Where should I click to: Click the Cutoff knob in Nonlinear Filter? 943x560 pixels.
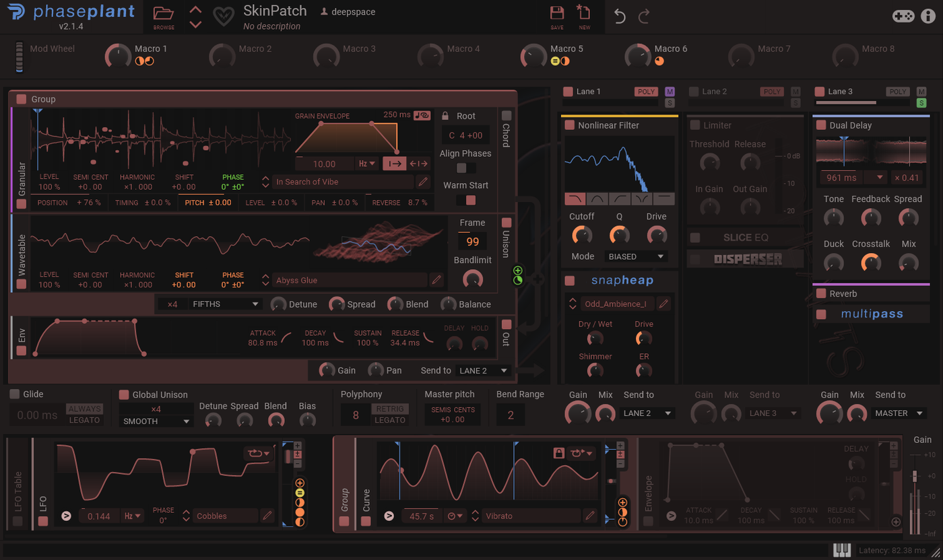click(581, 235)
